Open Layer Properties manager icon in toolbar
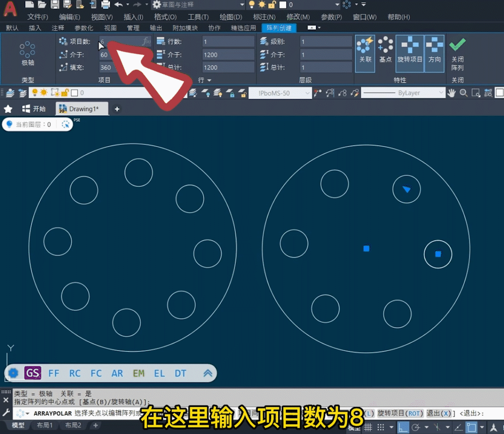The width and height of the screenshot is (504, 434). pos(10,93)
